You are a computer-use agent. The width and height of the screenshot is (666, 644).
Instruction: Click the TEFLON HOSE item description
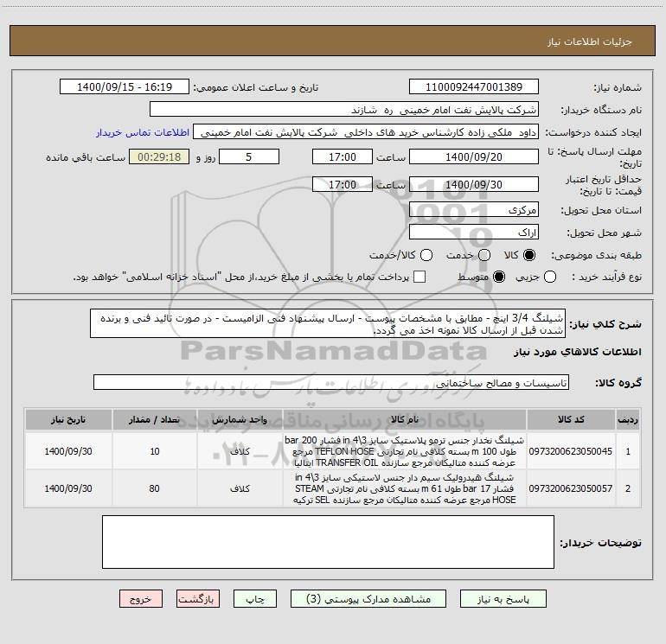pyautogui.click(x=405, y=451)
